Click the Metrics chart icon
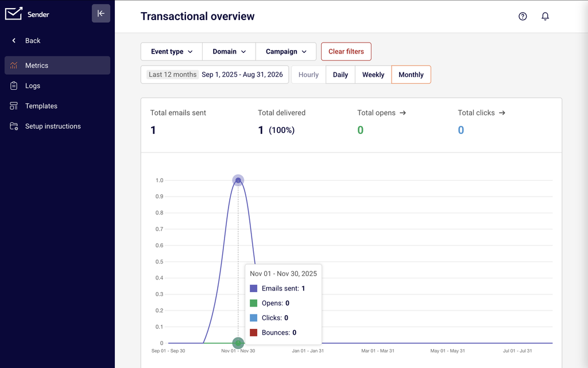 click(x=14, y=66)
